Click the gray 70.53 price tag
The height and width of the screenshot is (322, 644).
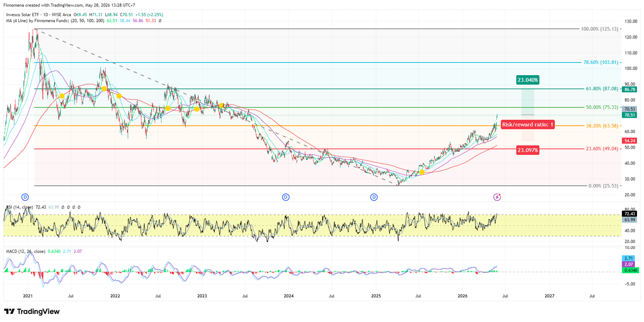click(630, 109)
